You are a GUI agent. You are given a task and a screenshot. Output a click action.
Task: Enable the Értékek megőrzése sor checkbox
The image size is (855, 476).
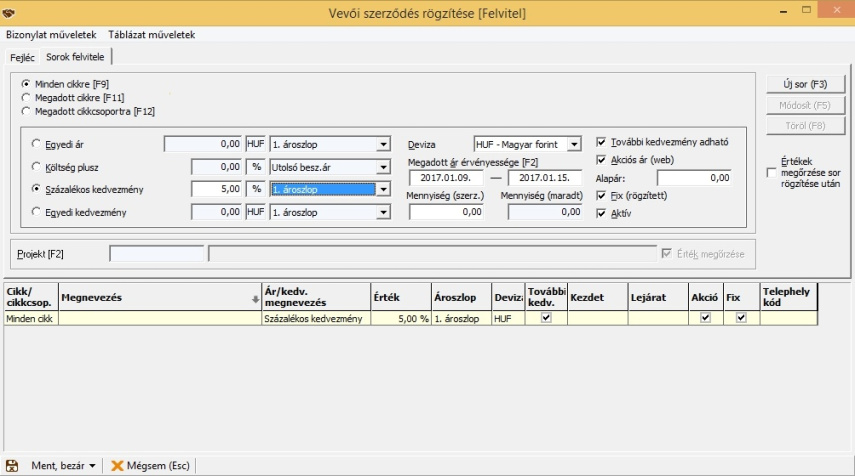coord(770,172)
